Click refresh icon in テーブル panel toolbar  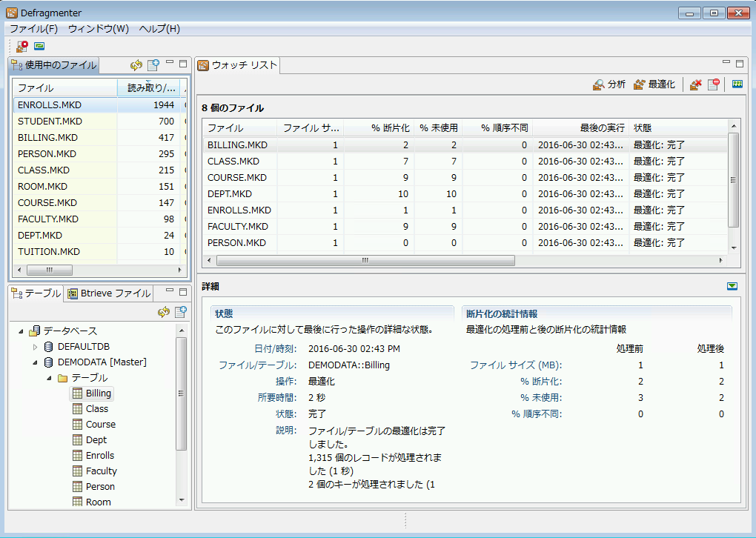[x=164, y=312]
